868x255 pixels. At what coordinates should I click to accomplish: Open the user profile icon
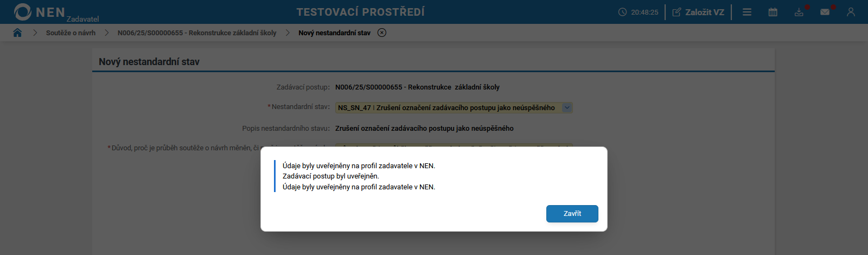click(x=851, y=12)
